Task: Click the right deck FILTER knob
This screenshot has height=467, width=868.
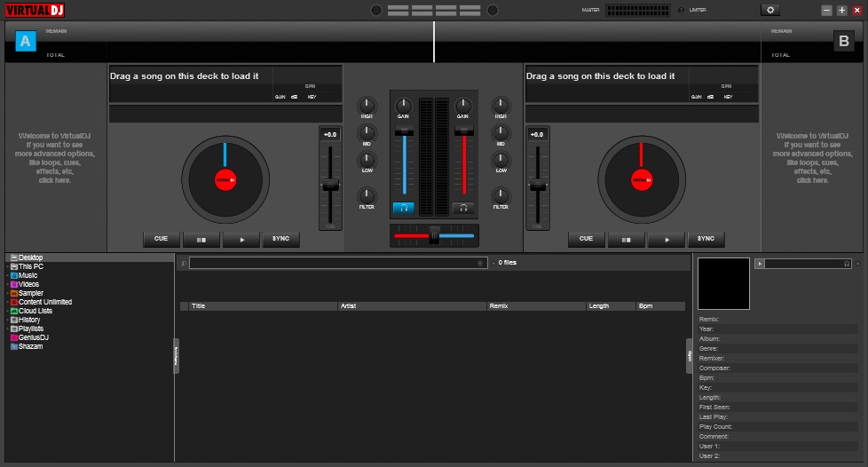Action: coord(501,195)
